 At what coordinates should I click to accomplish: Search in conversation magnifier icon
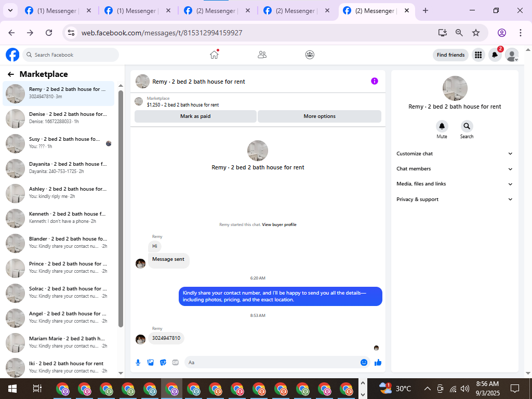tap(467, 126)
